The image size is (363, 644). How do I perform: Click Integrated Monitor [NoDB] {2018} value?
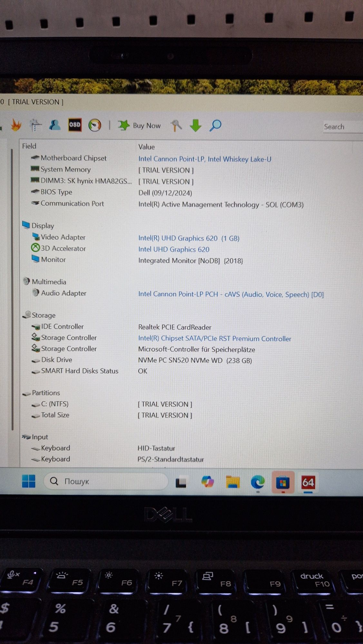click(191, 260)
